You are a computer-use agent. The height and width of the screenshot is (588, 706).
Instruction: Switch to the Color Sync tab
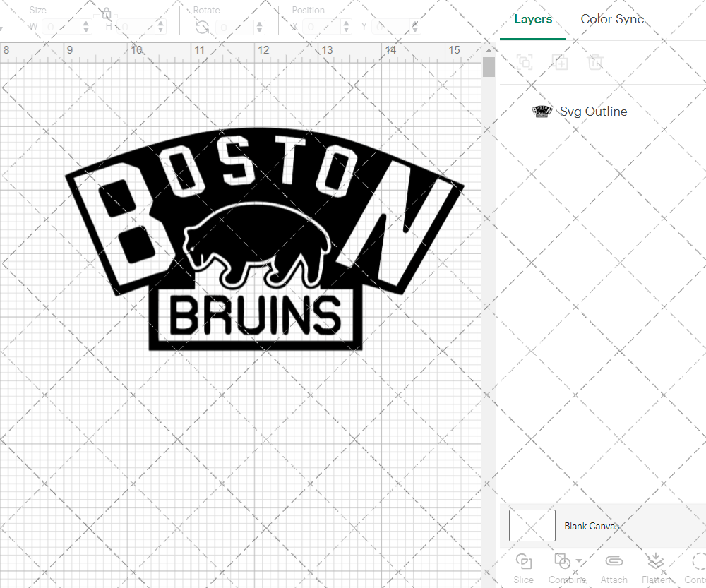(612, 19)
